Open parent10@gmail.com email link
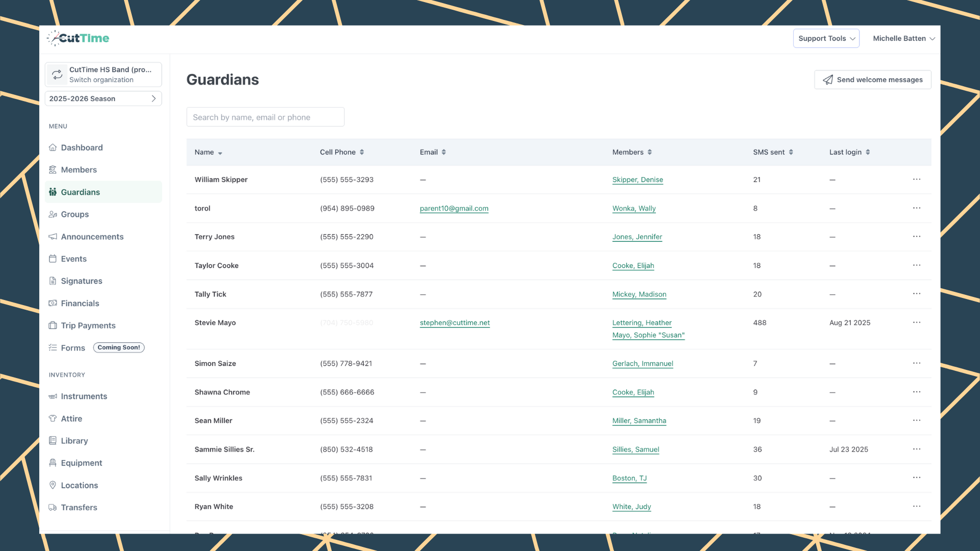This screenshot has height=551, width=980. coord(454,208)
